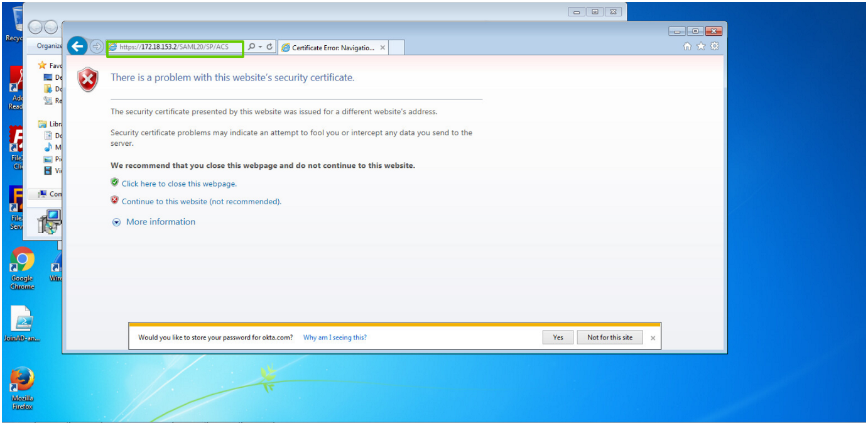The image size is (868, 423).
Task: Click the security certificate problem heading text
Action: pyautogui.click(x=232, y=77)
